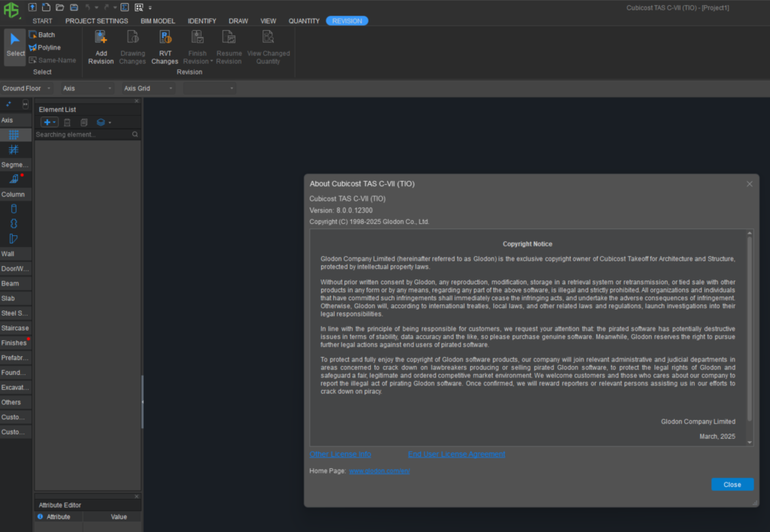Switch to the BIM MODEL ribbon tab
Screen dimensions: 770x532
coord(158,21)
